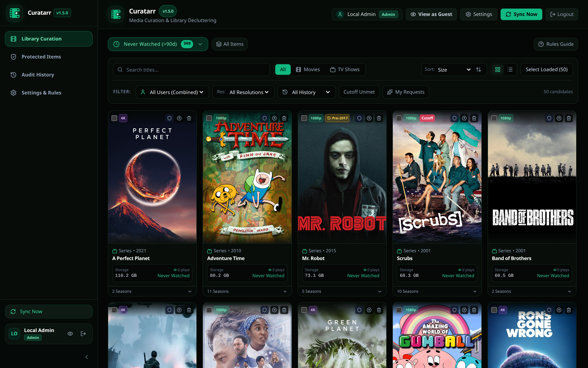This screenshot has height=368, width=588.
Task: Tick the Mr. Robot checkbox
Action: point(304,118)
